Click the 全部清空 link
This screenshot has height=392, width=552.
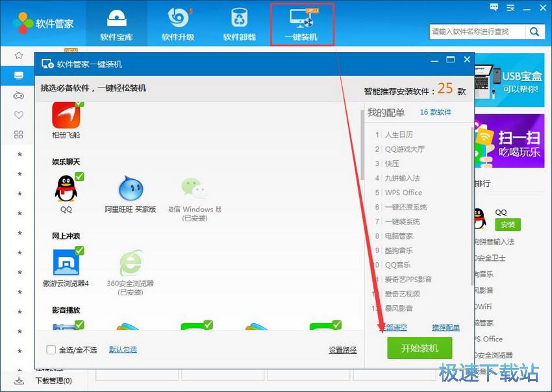point(394,328)
